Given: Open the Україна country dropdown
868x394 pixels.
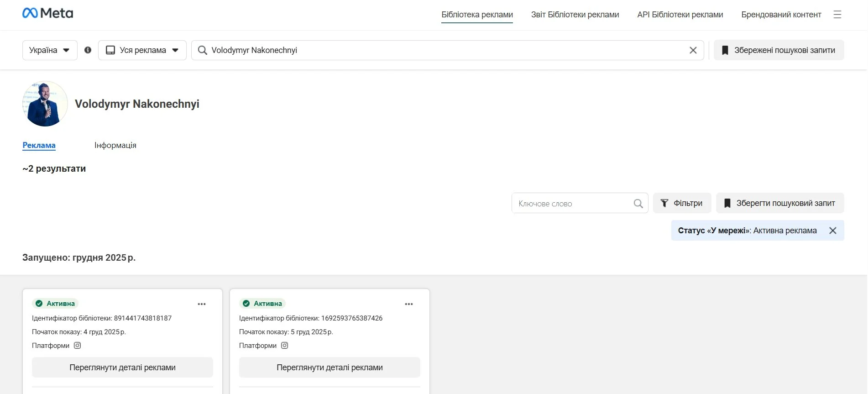Looking at the screenshot, I should 50,50.
